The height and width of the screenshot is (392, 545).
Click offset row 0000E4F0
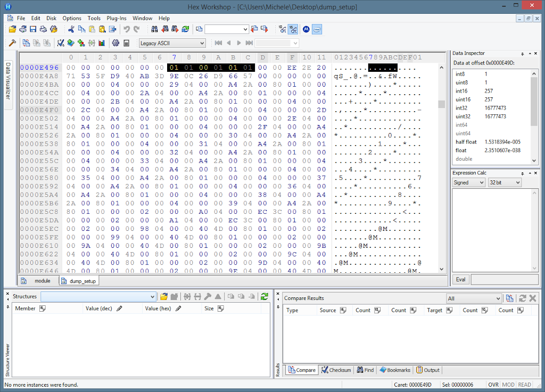point(39,110)
